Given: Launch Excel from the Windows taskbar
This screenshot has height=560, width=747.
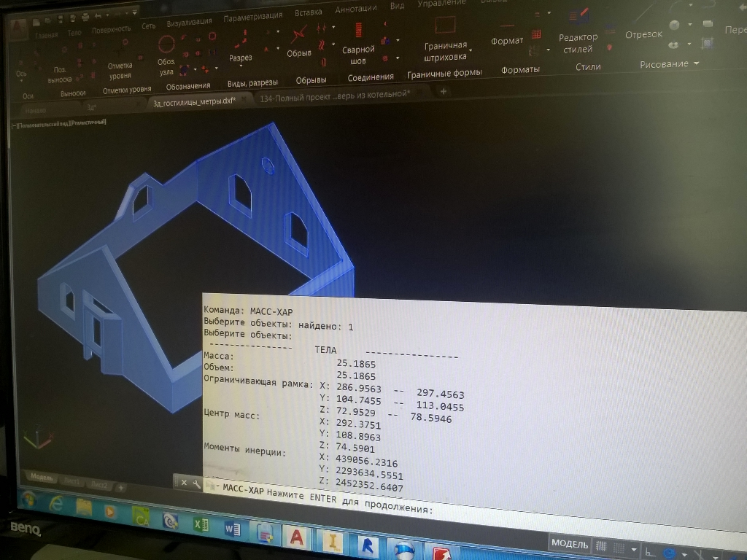Looking at the screenshot, I should pos(202,523).
